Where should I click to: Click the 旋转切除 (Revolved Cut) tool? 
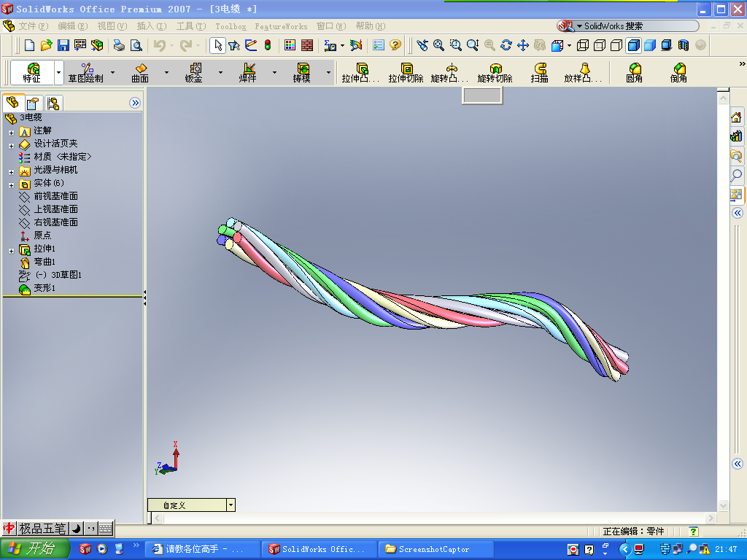point(495,72)
